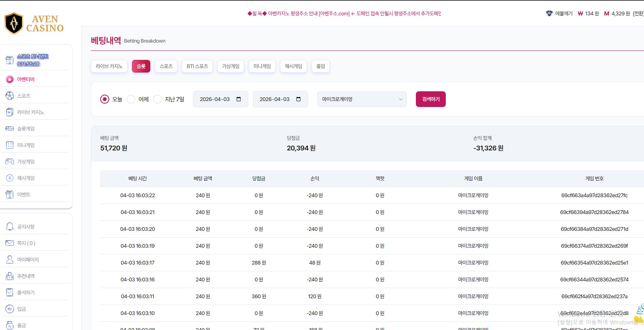Click the 쪽지 envelope icon

[10, 243]
